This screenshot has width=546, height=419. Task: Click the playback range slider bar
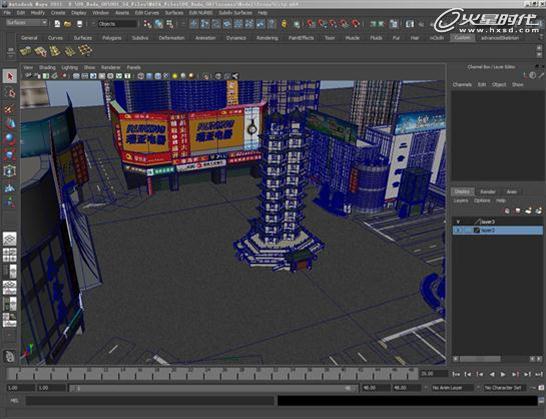[x=212, y=388]
